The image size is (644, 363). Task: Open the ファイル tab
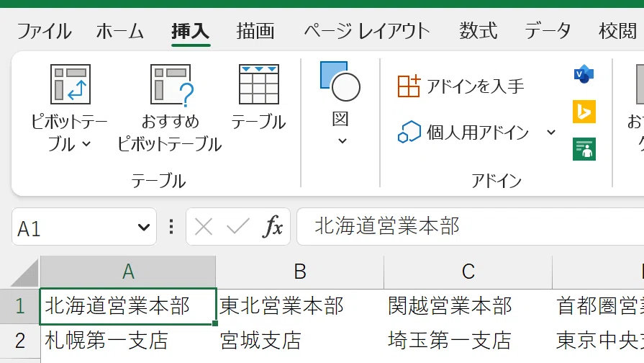coord(45,31)
